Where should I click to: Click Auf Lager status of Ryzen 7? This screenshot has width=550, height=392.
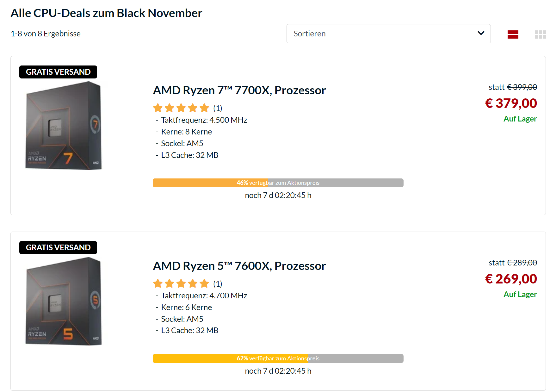pos(520,119)
